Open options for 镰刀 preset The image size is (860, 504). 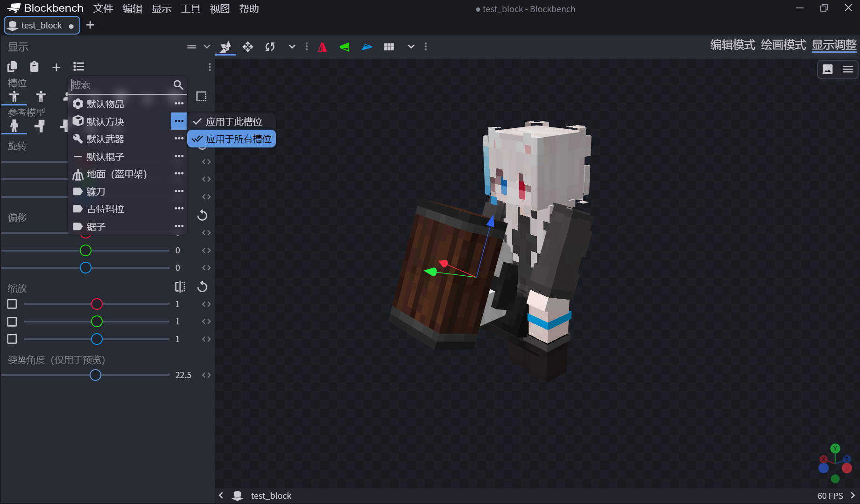coord(179,191)
